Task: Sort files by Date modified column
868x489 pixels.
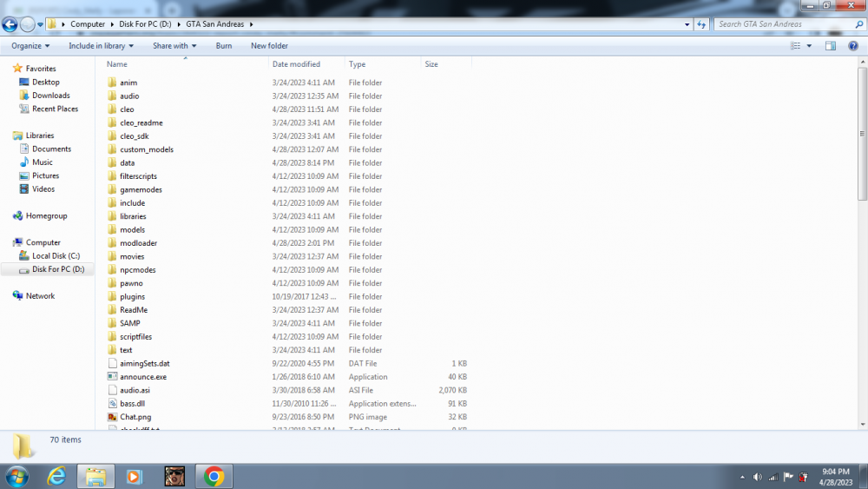Action: click(x=296, y=64)
